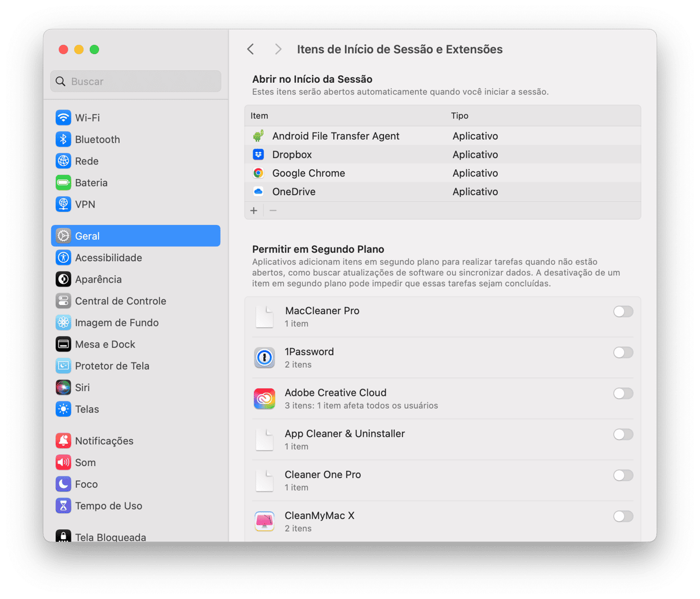Click the Adobe Creative Cloud icon
This screenshot has height=599, width=700.
pyautogui.click(x=264, y=398)
